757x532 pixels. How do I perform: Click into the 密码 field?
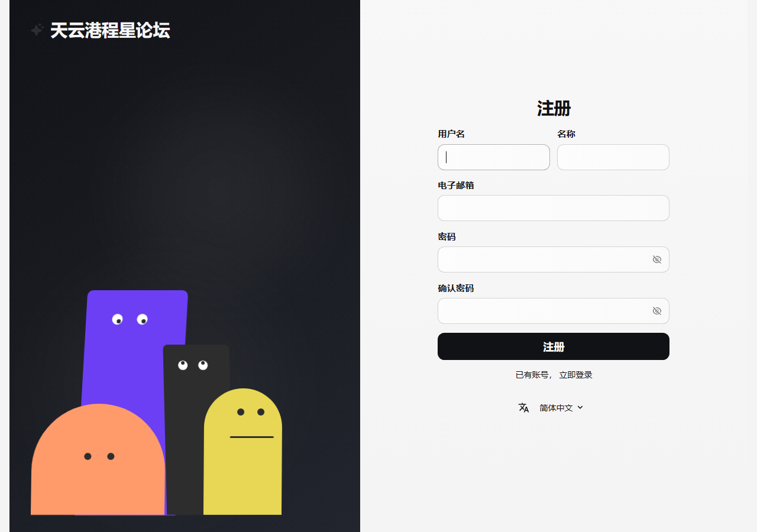[554, 259]
